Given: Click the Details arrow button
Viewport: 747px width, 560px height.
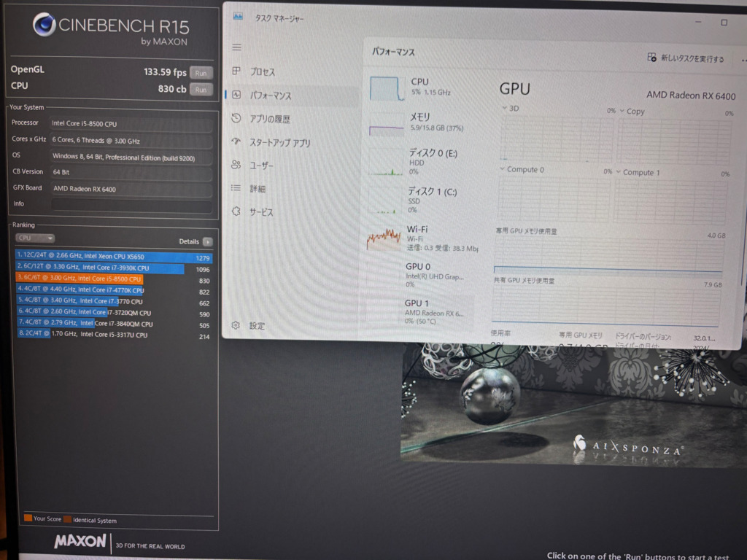Looking at the screenshot, I should point(208,242).
